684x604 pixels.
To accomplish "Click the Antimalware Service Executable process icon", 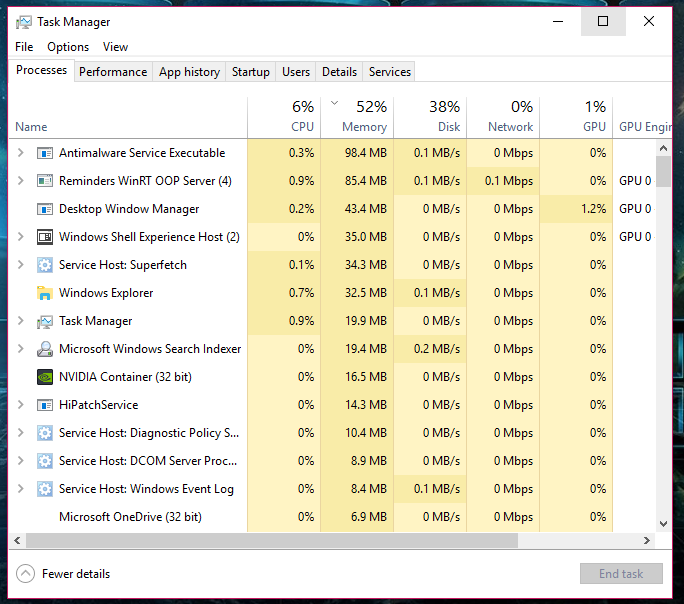I will click(x=44, y=153).
